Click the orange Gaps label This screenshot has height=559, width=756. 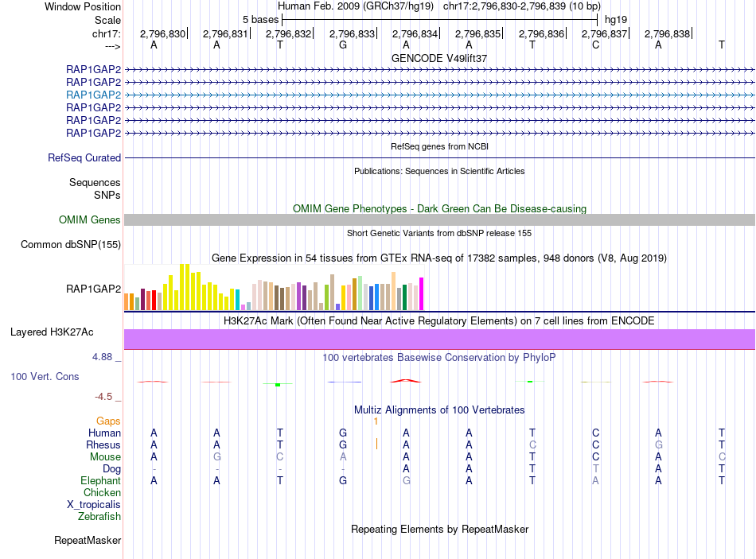(108, 421)
